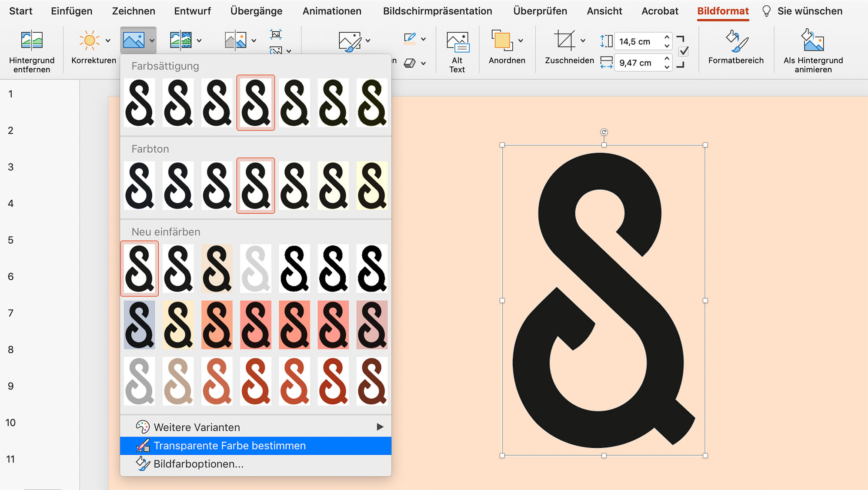Click the Bildfarboptionen paint bucket icon

(x=142, y=464)
